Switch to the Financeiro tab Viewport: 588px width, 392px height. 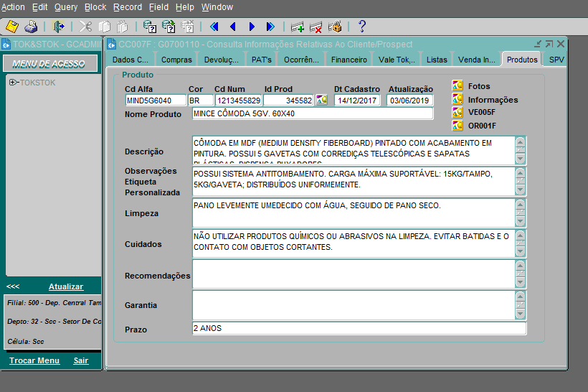pos(348,60)
